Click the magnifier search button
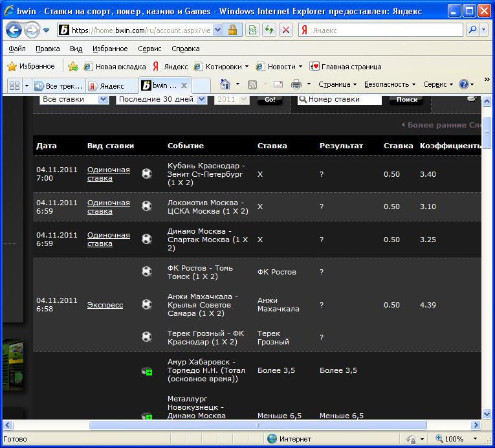 pyautogui.click(x=472, y=30)
